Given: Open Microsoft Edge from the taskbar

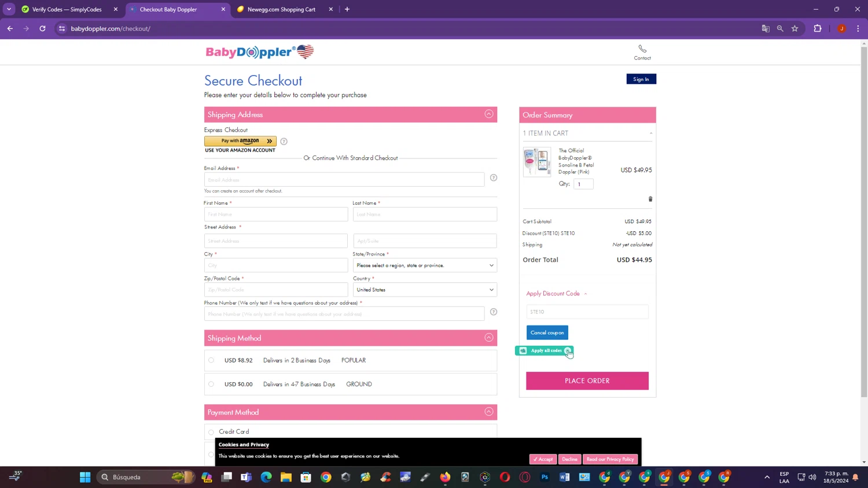Looking at the screenshot, I should tap(266, 477).
